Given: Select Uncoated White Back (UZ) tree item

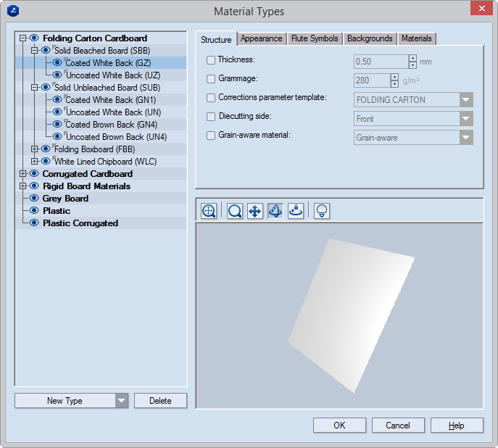Looking at the screenshot, I should click(113, 75).
